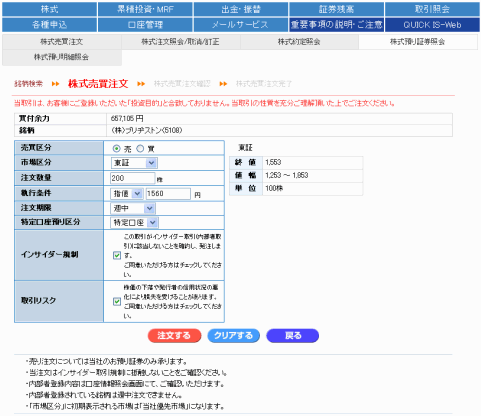The height and width of the screenshot is (416, 481).
Task: Switch to the 株式注文照会/取消/訂正 sub-tab
Action: coord(181,42)
